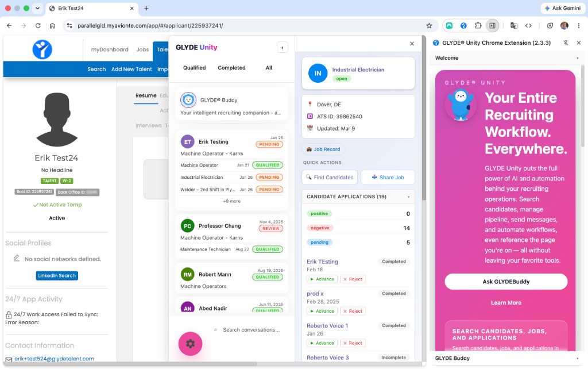Click the Ask Gemini button
The width and height of the screenshot is (588, 369).
click(563, 8)
